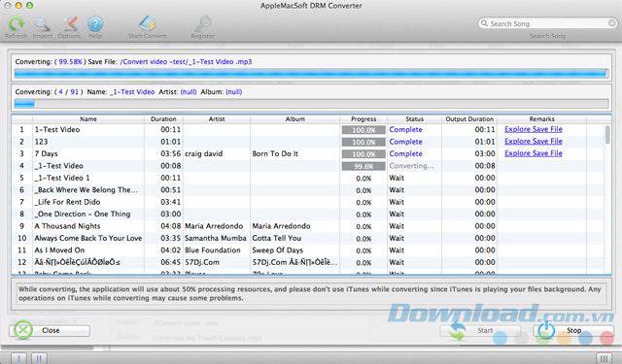This screenshot has height=364, width=622.
Task: Select the '_1-Test Video' converting row
Action: click(x=307, y=166)
